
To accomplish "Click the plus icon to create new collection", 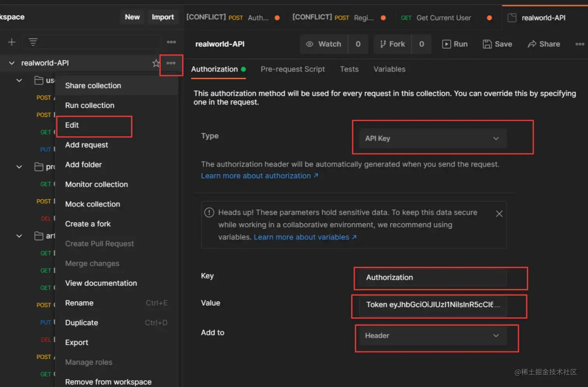I will click(x=12, y=42).
